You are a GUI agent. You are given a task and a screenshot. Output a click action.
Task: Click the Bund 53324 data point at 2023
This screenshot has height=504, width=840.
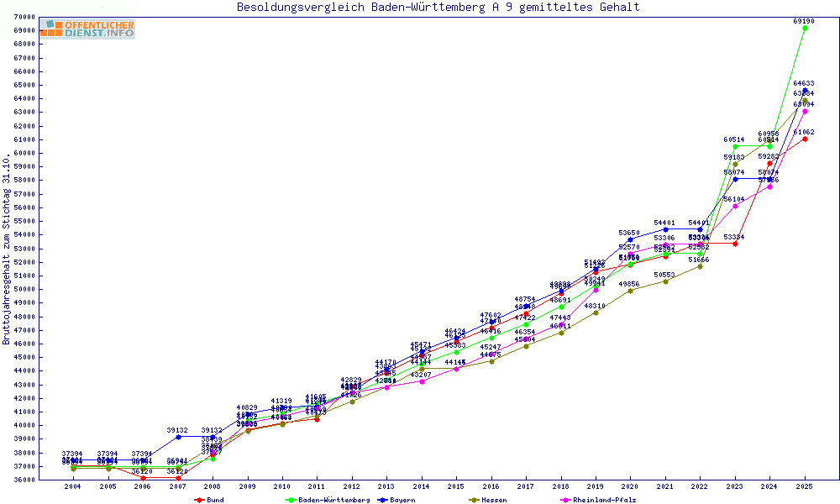pos(735,244)
